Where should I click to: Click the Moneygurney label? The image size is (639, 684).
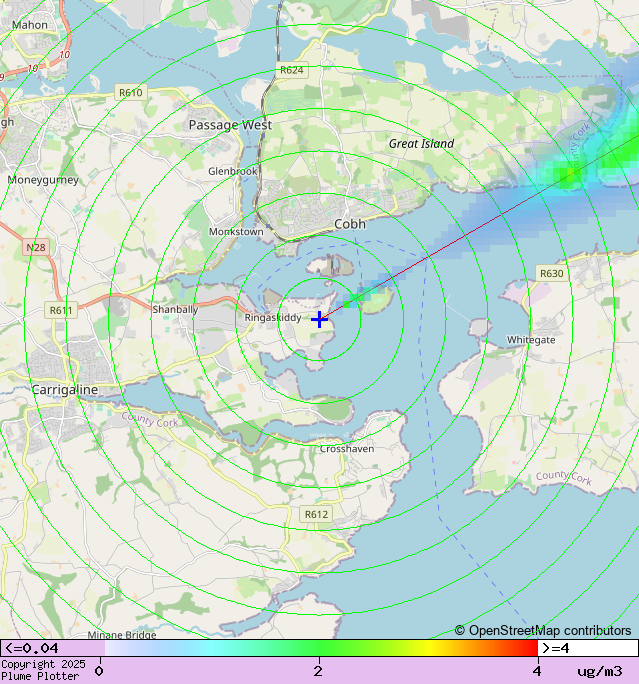tap(43, 180)
